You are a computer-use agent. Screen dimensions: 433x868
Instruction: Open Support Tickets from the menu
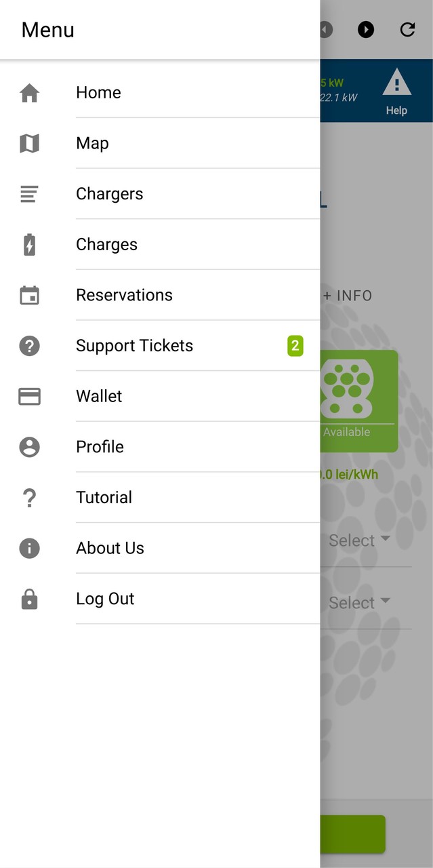(134, 346)
